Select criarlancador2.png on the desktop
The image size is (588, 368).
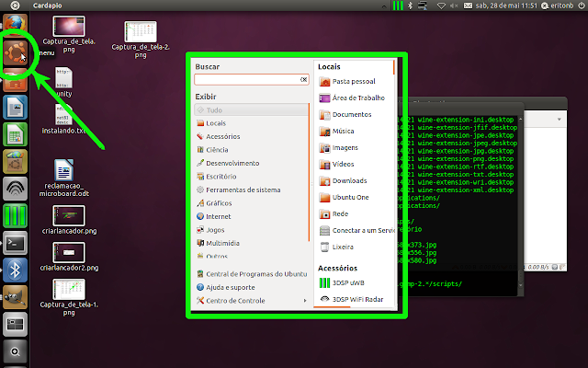69,257
